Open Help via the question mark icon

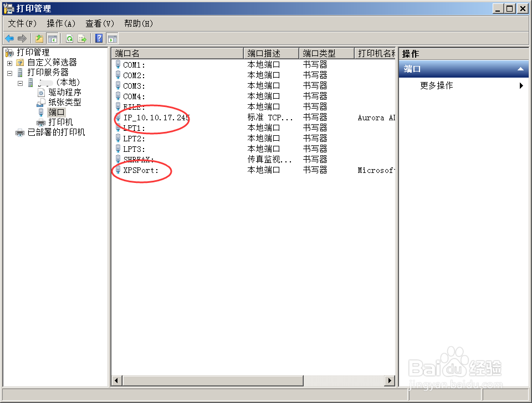(99, 38)
